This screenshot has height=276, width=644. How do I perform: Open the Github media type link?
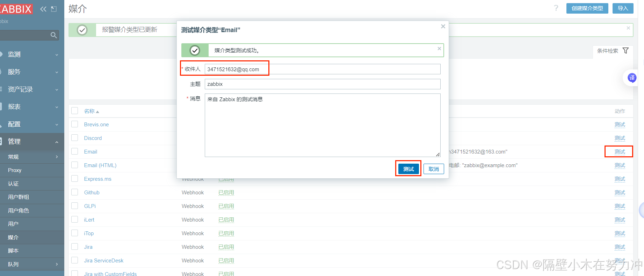tap(92, 193)
